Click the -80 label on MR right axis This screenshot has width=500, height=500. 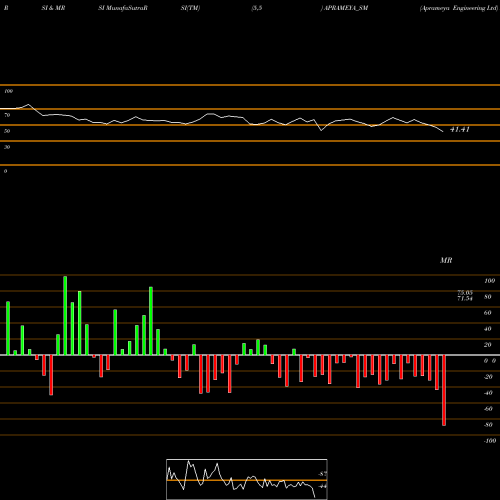click(488, 425)
